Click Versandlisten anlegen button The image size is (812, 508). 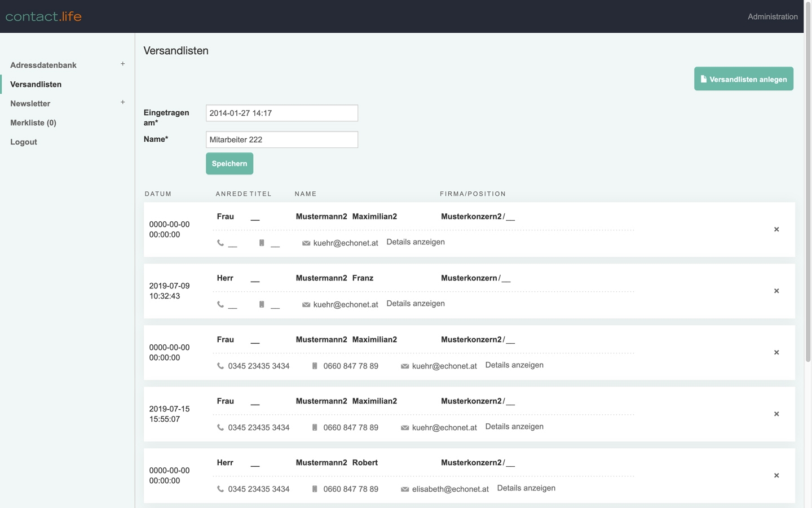pos(743,79)
